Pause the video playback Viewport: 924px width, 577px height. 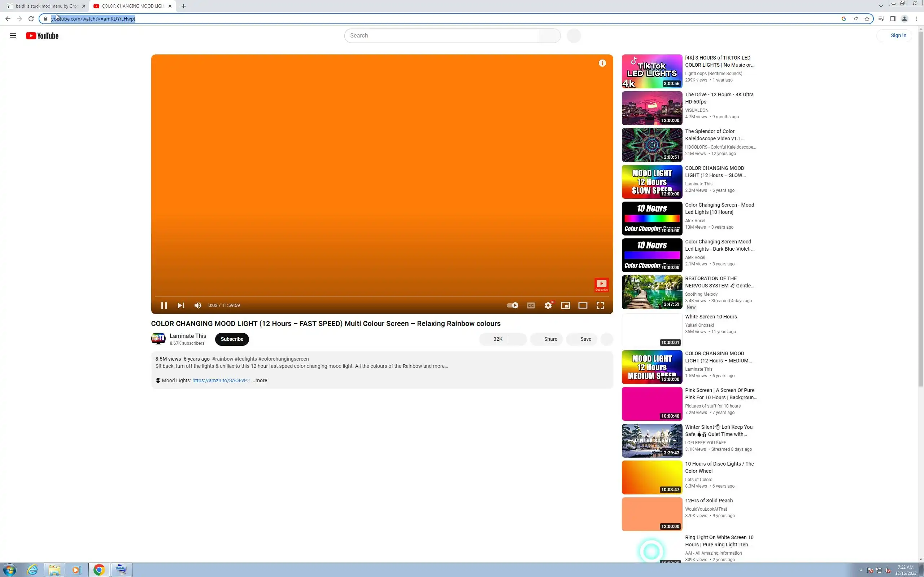pyautogui.click(x=164, y=305)
